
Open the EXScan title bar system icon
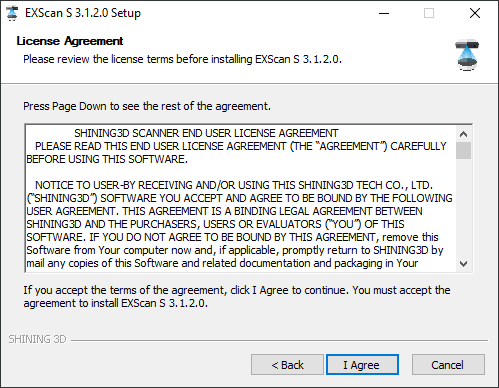pyautogui.click(x=12, y=13)
